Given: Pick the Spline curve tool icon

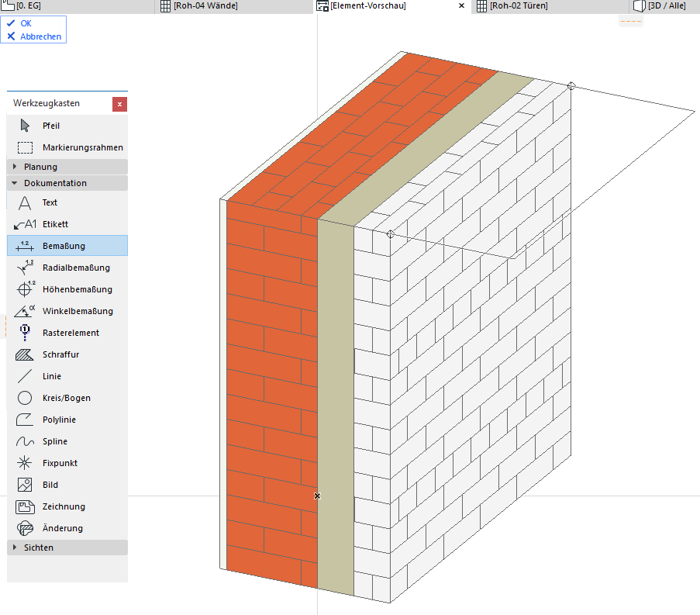Looking at the screenshot, I should [25, 441].
